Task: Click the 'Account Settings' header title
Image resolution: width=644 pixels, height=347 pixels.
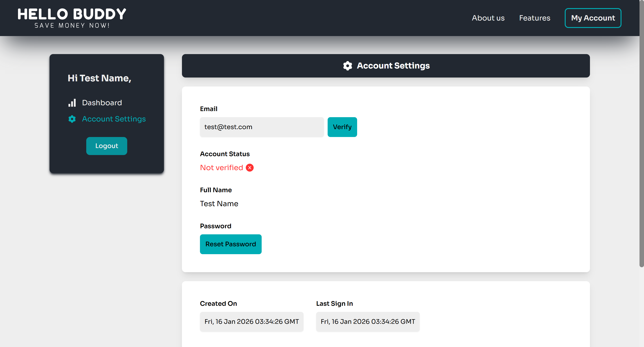Action: pyautogui.click(x=393, y=66)
